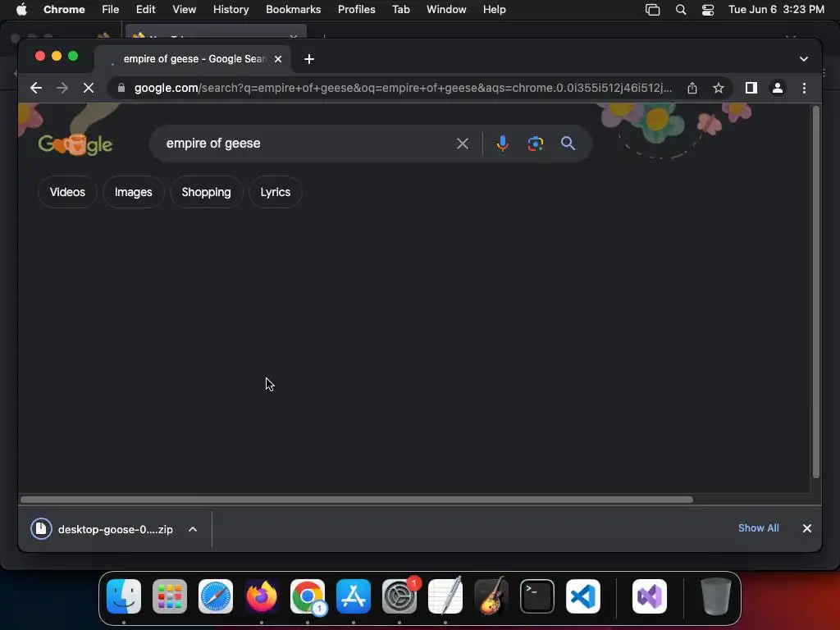Click the Chrome icon in Dock
This screenshot has height=630, width=840.
pos(308,596)
